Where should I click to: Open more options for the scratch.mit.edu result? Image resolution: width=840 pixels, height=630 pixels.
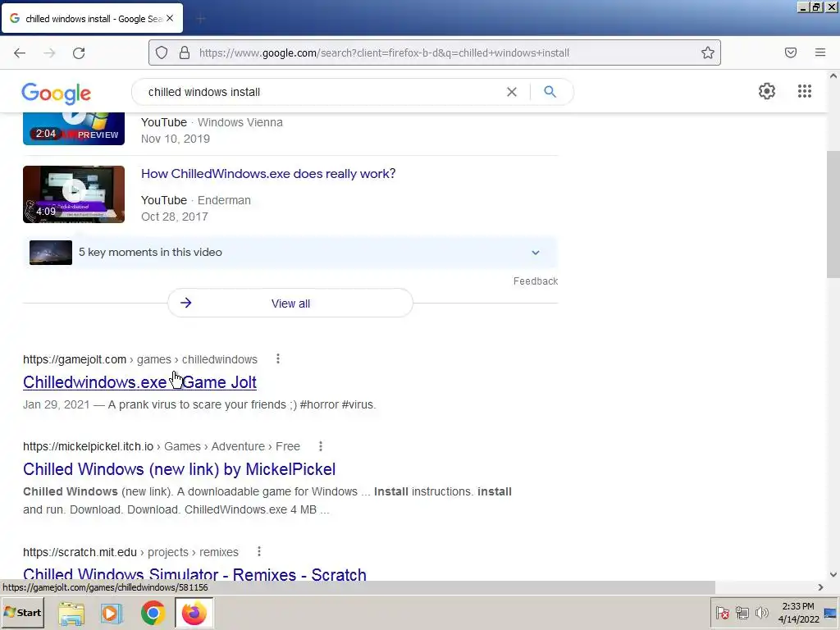point(258,551)
